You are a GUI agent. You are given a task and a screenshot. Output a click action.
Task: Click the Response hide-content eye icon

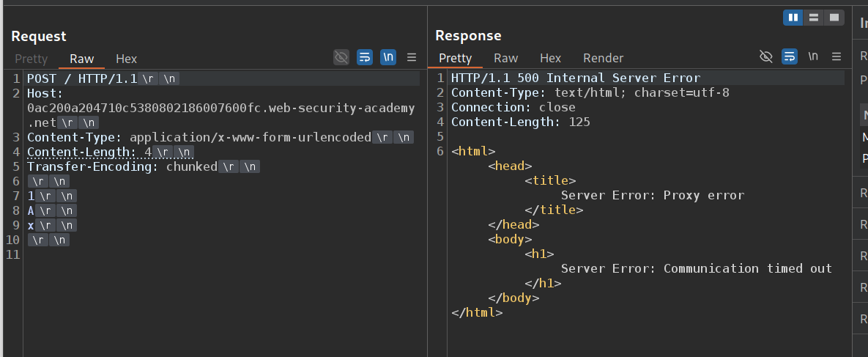coord(765,57)
